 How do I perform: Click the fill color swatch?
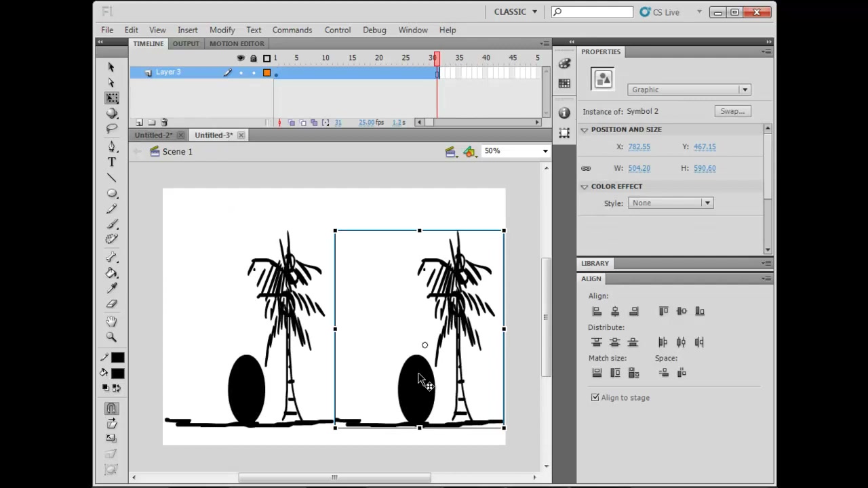118,373
